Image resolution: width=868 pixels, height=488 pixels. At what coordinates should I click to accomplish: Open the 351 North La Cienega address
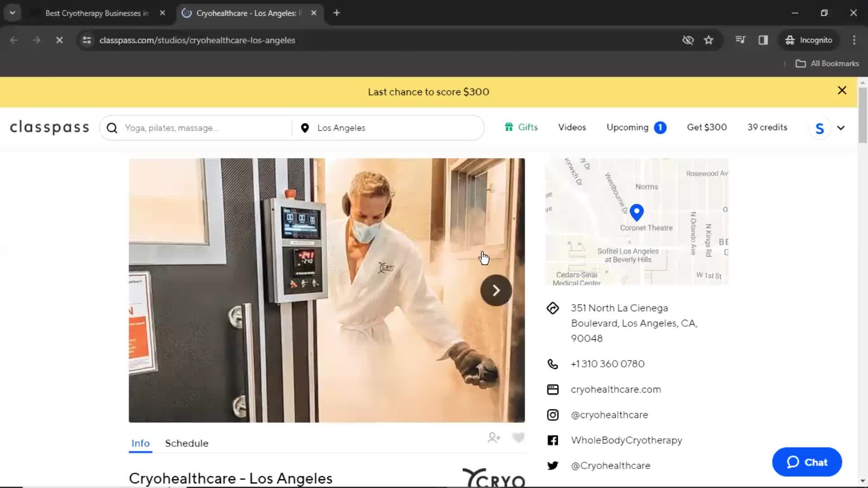click(634, 323)
